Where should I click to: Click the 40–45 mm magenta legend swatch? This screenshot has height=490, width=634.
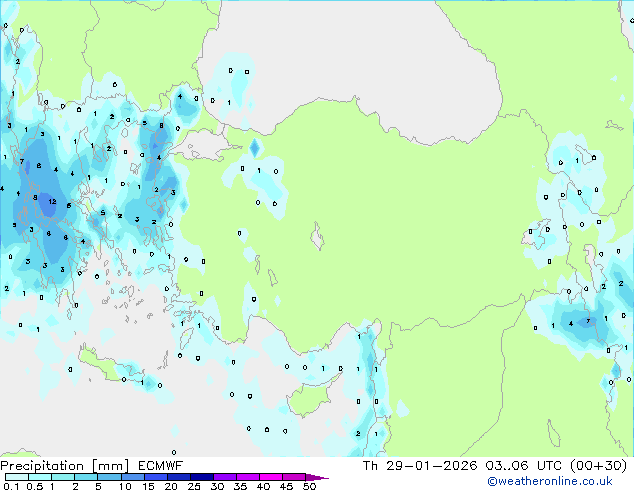[271, 477]
